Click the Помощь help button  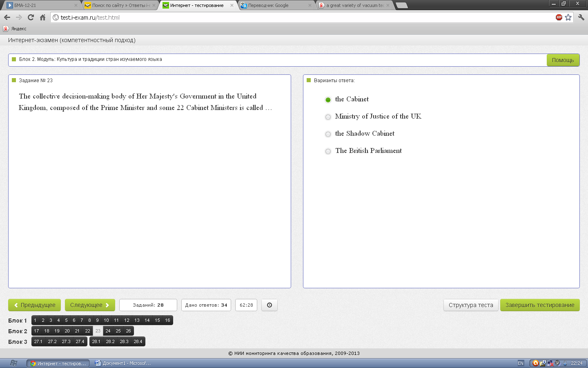(563, 60)
